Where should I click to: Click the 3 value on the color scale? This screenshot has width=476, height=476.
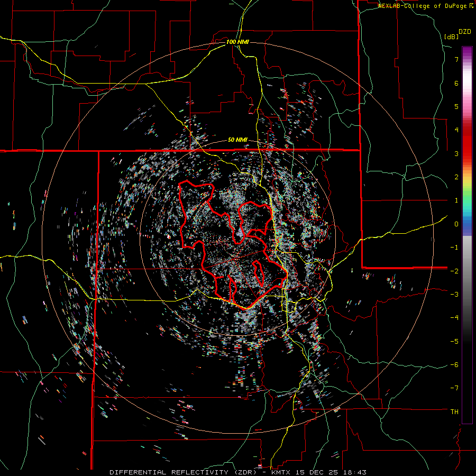456,153
